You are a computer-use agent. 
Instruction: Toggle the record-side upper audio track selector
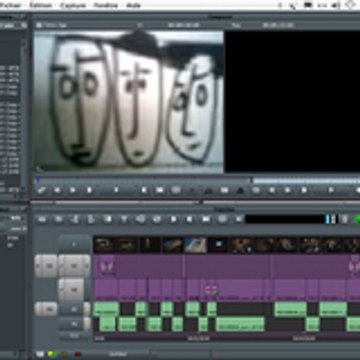(74, 309)
